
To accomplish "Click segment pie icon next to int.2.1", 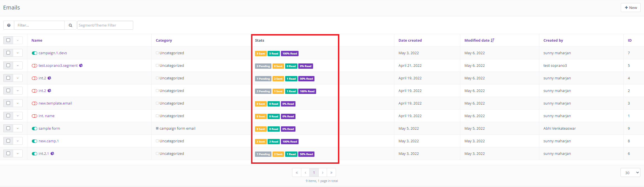I will 52,153.
